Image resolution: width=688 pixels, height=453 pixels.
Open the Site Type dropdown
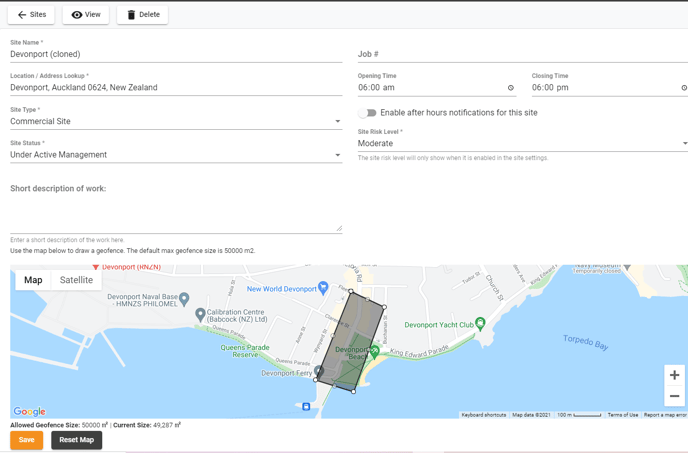176,121
